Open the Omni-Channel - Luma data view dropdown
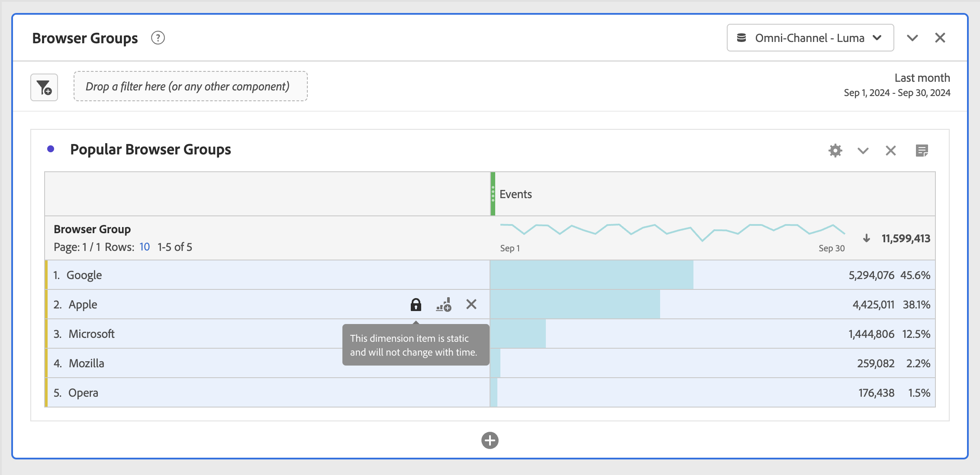This screenshot has width=980, height=475. pos(810,38)
